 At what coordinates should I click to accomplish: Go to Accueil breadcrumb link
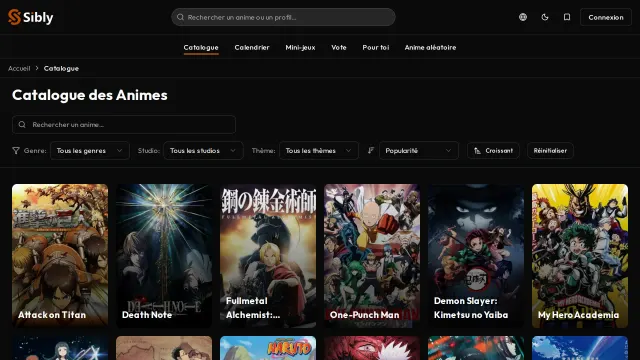point(19,68)
